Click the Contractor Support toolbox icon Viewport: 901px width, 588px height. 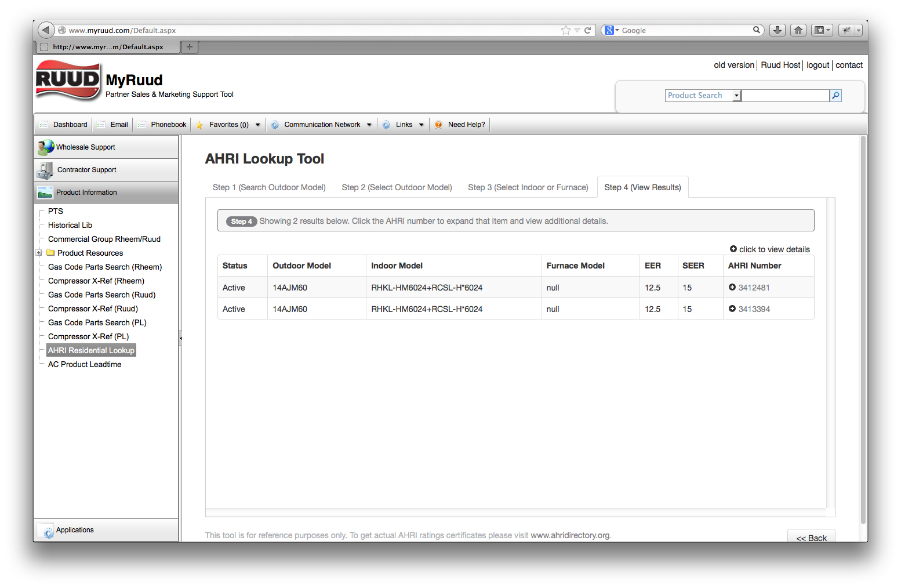[45, 169]
